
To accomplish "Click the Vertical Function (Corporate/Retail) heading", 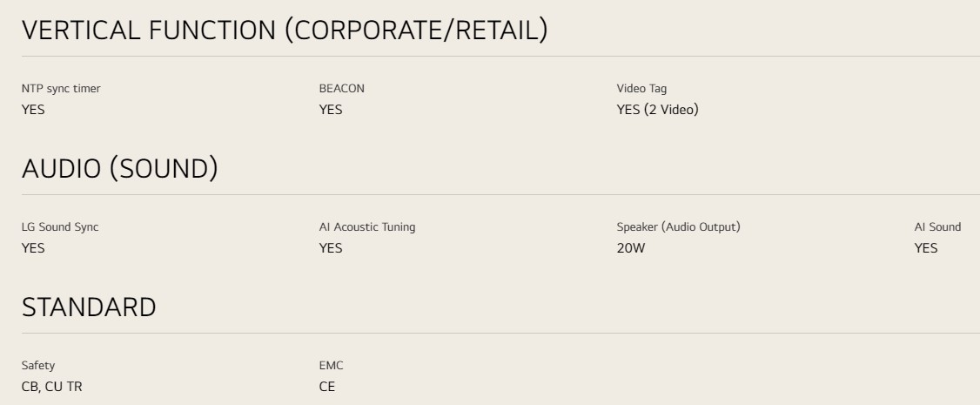I will coord(285,30).
